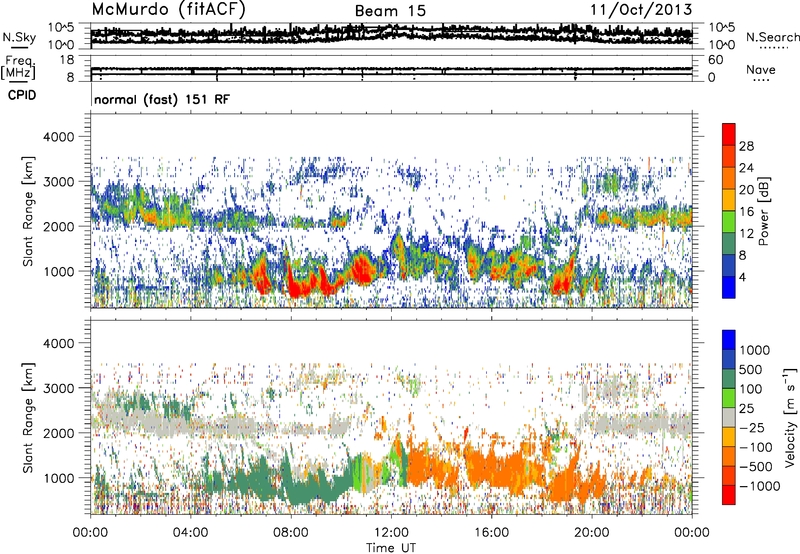800x554 pixels.
Task: Click the '20:00' time axis label
Action: click(x=592, y=533)
